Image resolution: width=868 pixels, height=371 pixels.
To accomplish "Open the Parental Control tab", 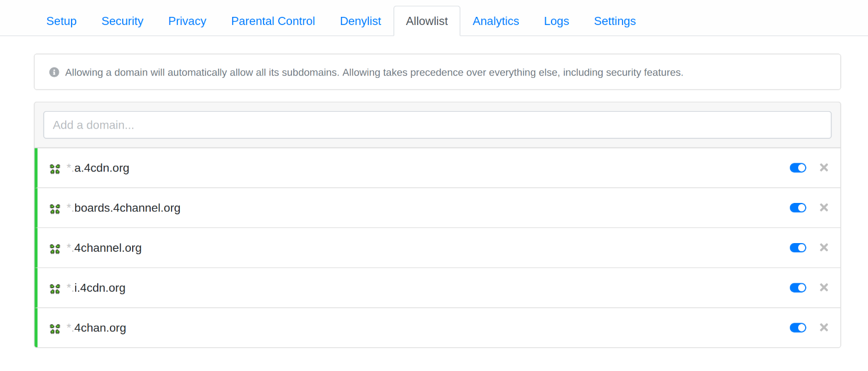I will coord(273,21).
